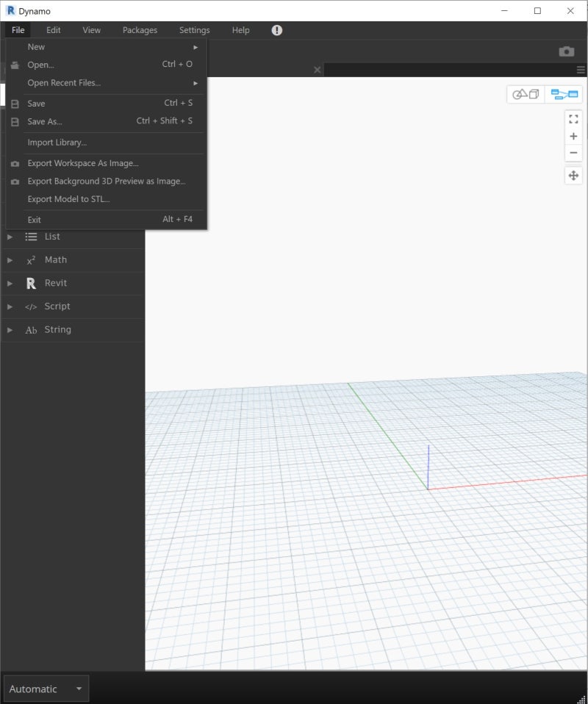Open the Edit menu
The height and width of the screenshot is (704, 588).
(x=52, y=30)
